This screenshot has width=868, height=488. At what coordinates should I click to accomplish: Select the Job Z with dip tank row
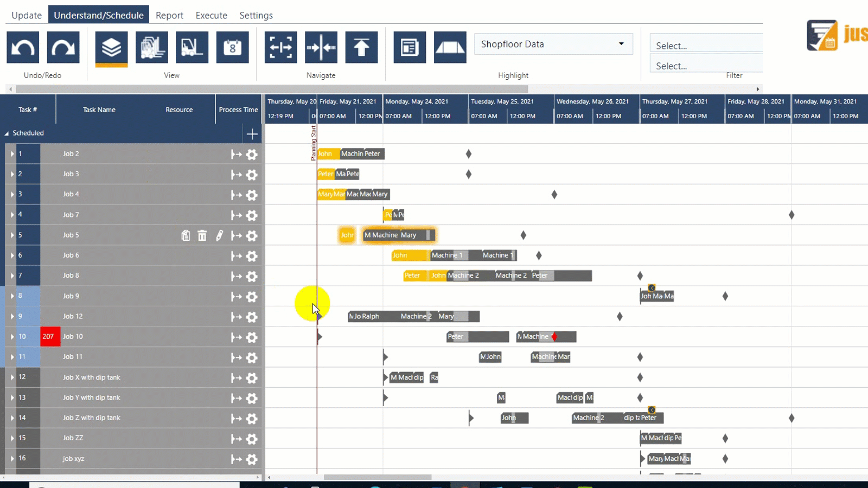pyautogui.click(x=133, y=418)
